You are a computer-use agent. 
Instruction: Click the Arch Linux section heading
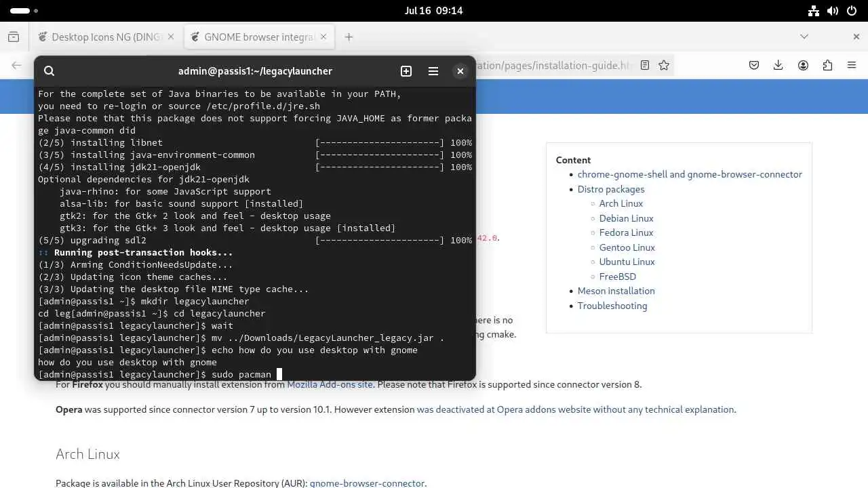click(x=87, y=454)
